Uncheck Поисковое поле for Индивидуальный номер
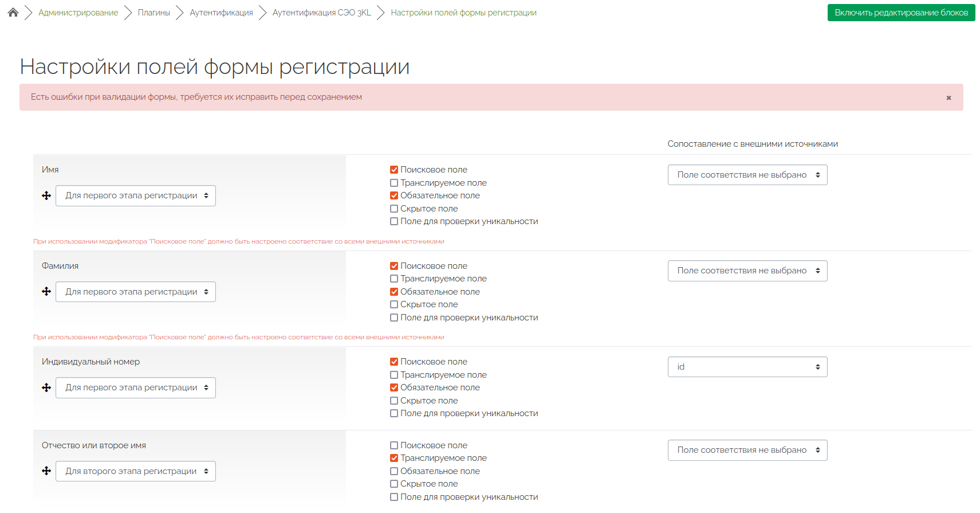Viewport: 980px width, 513px height. [x=394, y=362]
